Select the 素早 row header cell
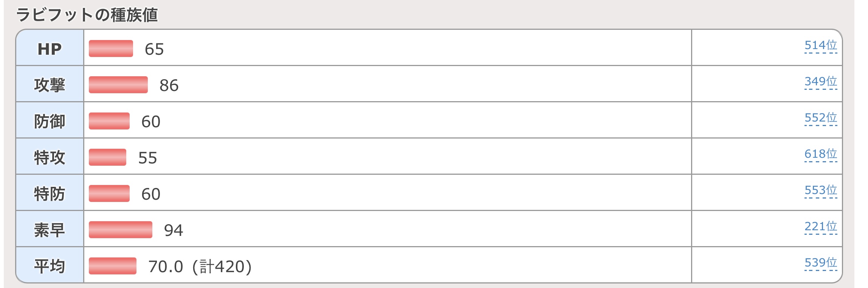 (50, 229)
